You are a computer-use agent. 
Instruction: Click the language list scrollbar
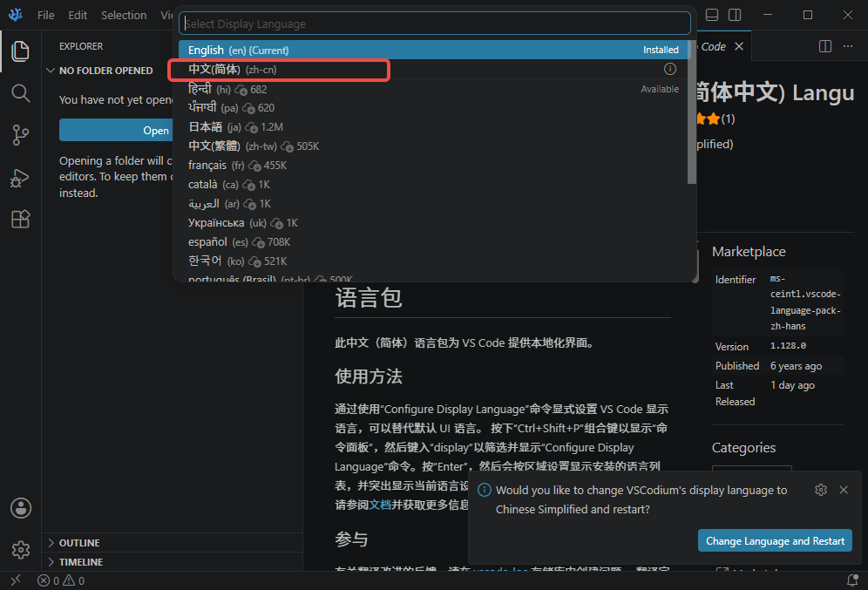tap(691, 112)
